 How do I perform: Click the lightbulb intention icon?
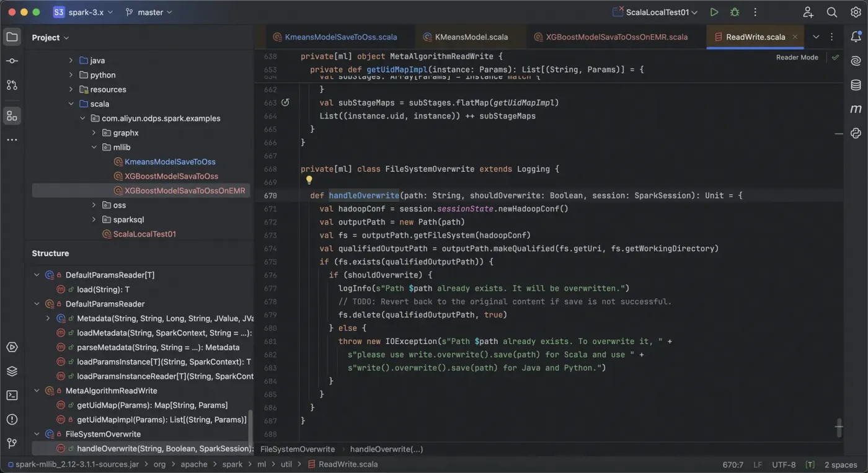(x=309, y=180)
